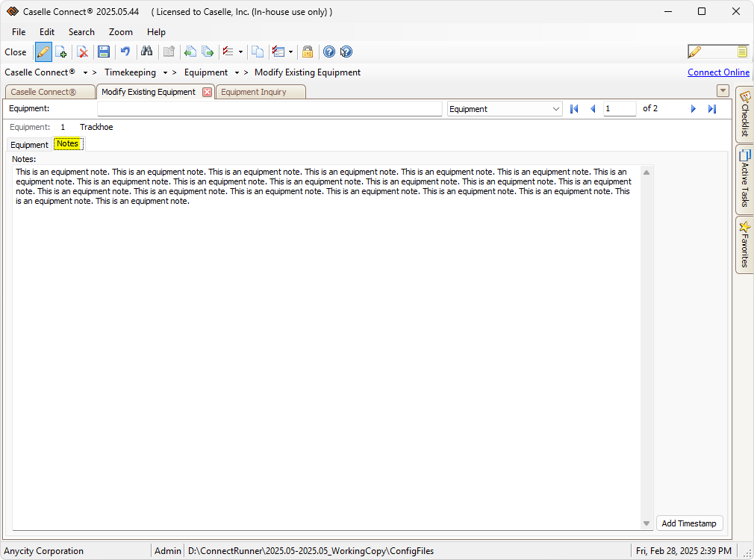Viewport: 754px width, 560px height.
Task: Expand the dropdown arrow beside the checklist icon
Action: [240, 52]
